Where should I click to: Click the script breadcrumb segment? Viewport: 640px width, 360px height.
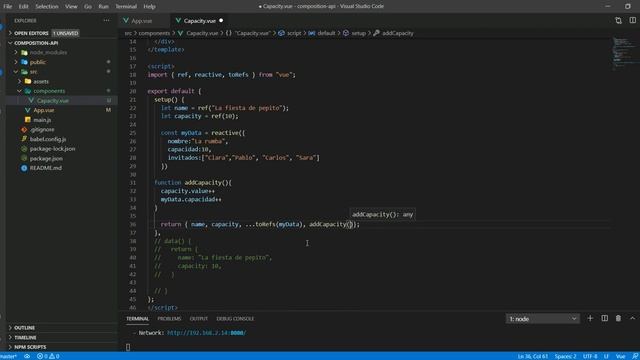click(293, 33)
